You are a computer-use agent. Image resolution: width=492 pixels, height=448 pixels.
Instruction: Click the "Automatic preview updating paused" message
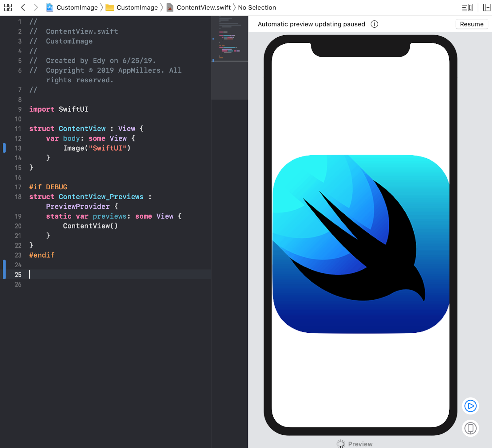coord(311,24)
